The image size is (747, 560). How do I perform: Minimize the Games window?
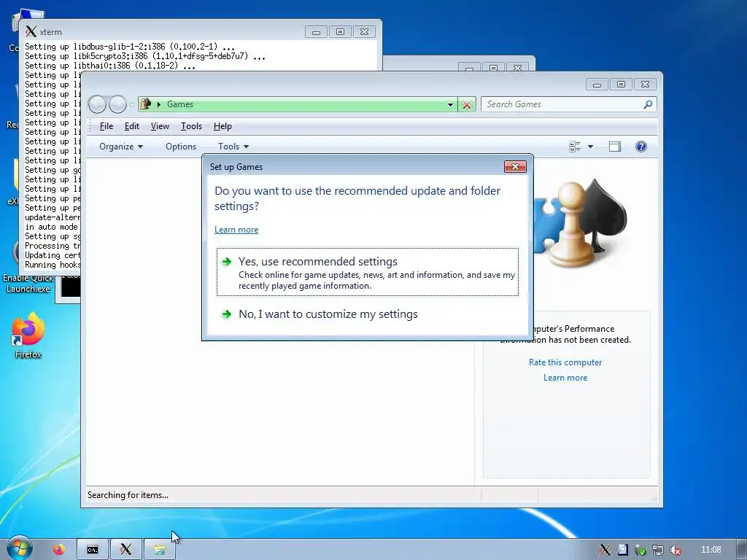597,85
